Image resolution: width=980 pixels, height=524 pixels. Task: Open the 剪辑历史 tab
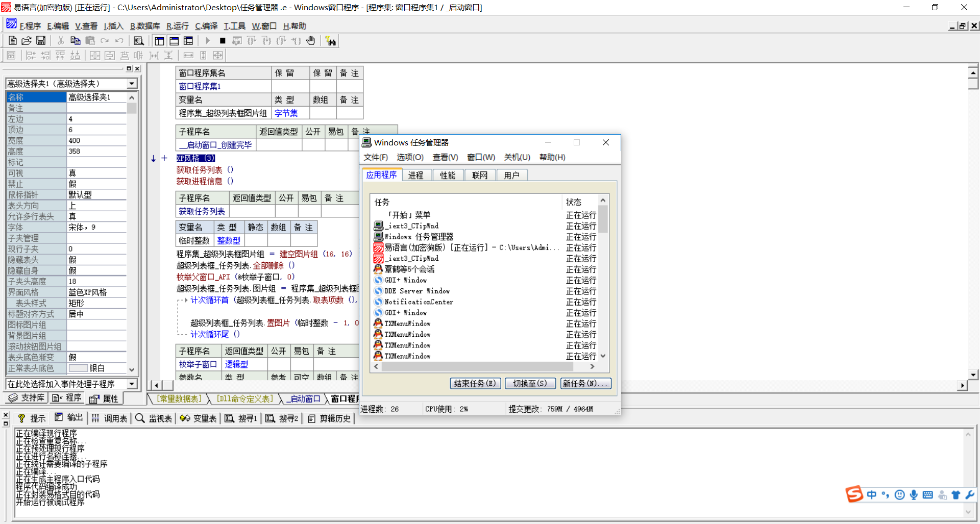coord(329,418)
